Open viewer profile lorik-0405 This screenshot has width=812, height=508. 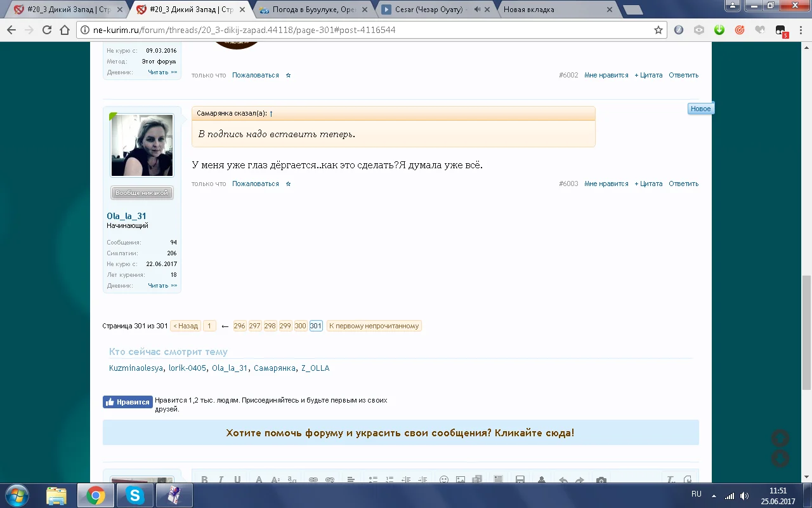coord(187,368)
